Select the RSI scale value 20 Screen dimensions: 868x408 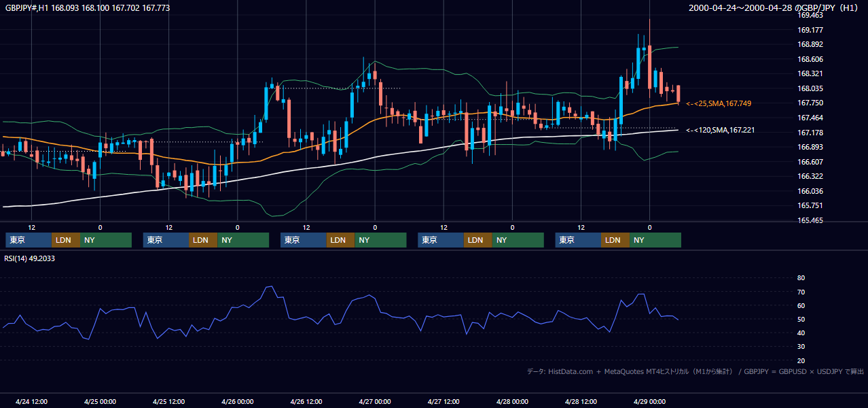801,360
